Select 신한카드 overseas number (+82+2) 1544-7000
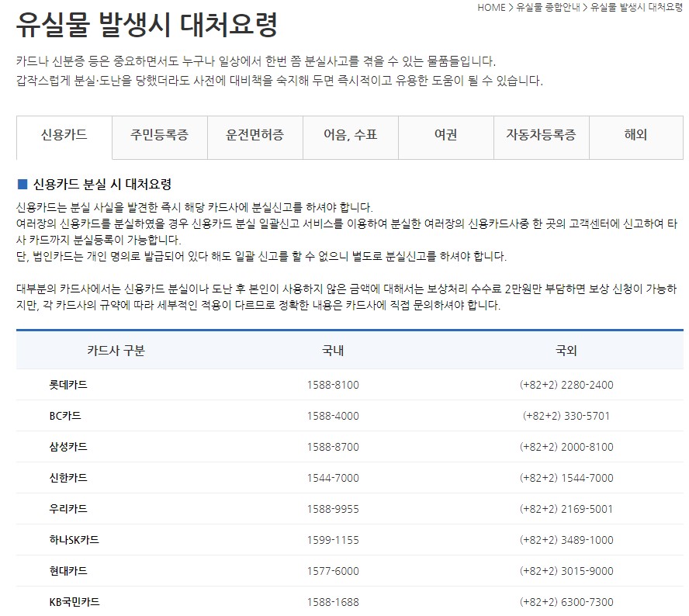This screenshot has height=616, width=689. click(x=566, y=478)
